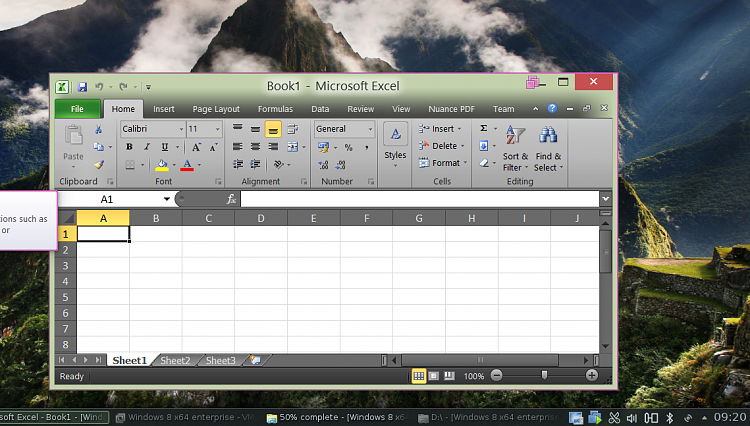Open the fill color dropdown arrow
Viewport: 750px width, 426px height.
(174, 165)
